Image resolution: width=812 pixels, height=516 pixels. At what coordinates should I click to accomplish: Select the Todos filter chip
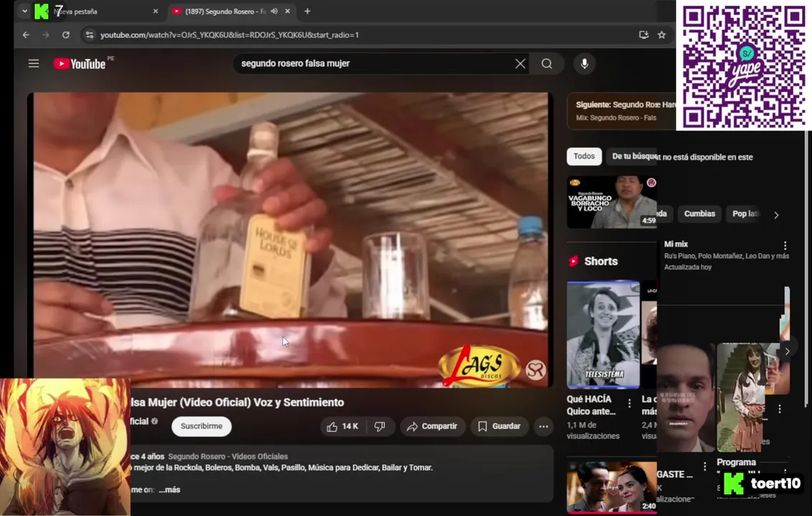click(x=584, y=156)
